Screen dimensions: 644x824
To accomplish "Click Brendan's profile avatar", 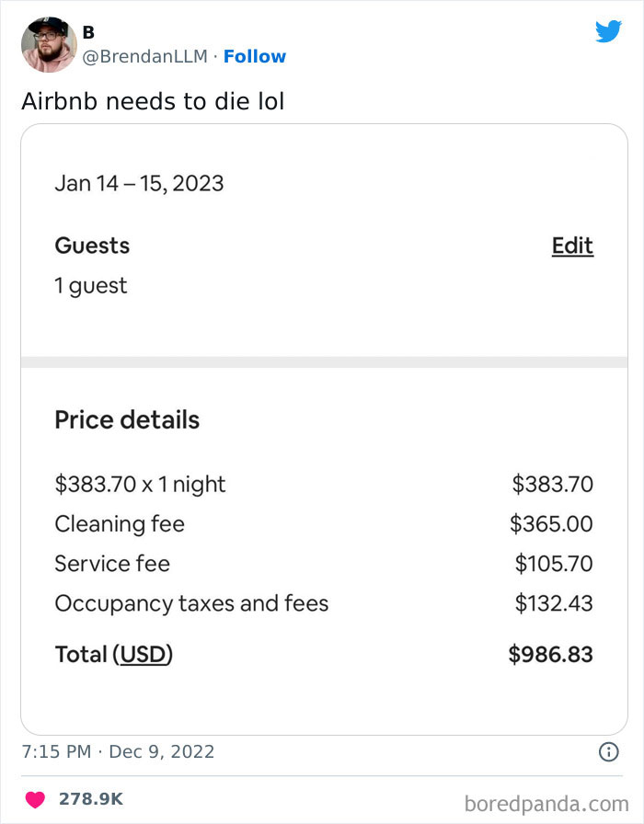I will tap(48, 43).
